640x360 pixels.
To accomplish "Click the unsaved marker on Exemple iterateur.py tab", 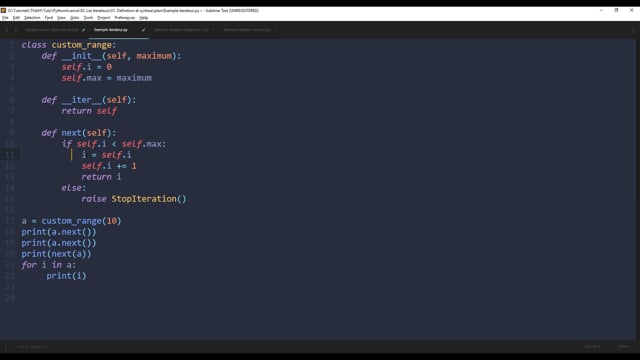I will (143, 30).
